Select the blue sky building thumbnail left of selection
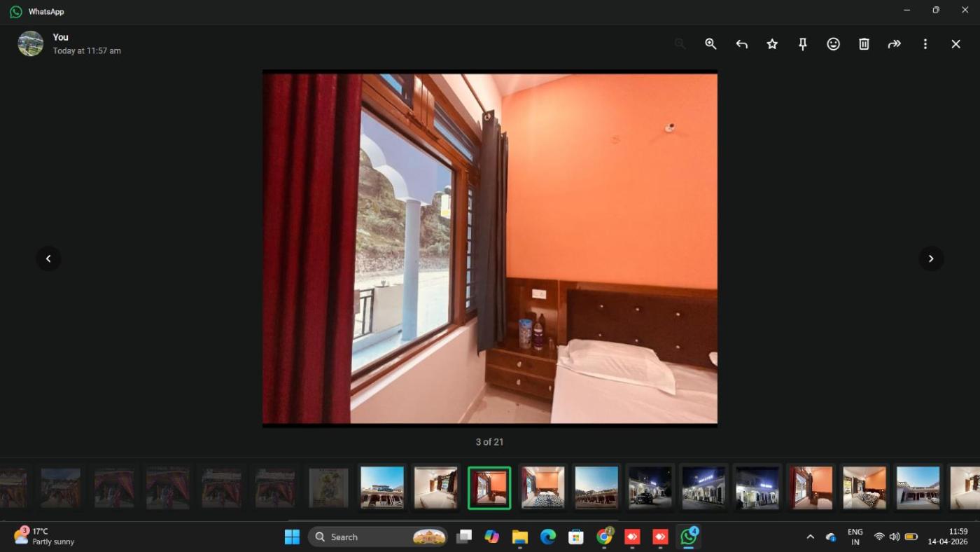Image resolution: width=980 pixels, height=552 pixels. tap(382, 488)
